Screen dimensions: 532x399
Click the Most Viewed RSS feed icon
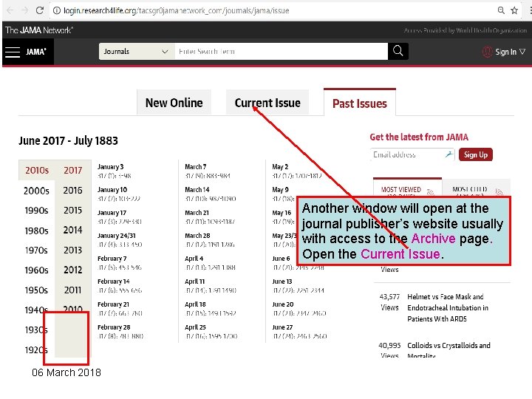click(430, 192)
